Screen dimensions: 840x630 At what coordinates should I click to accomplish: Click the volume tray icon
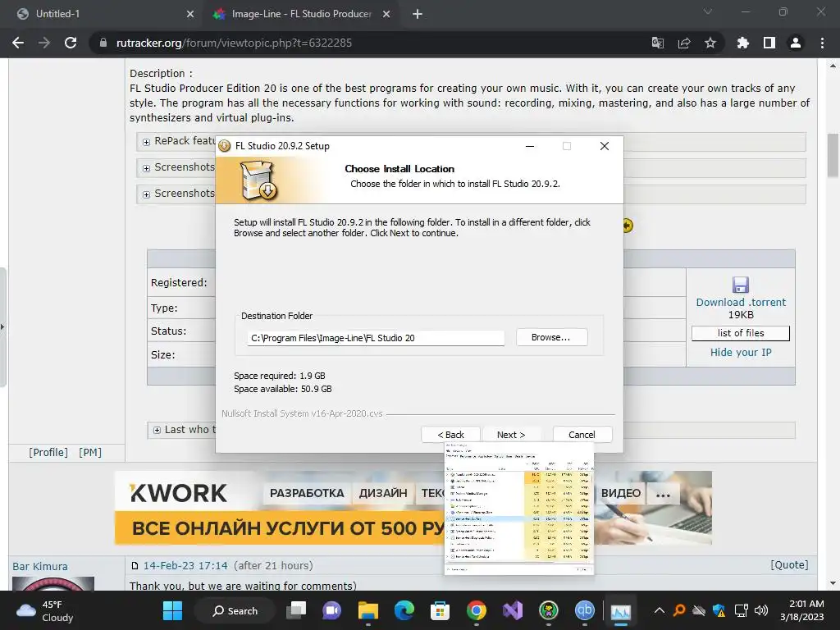coord(760,610)
